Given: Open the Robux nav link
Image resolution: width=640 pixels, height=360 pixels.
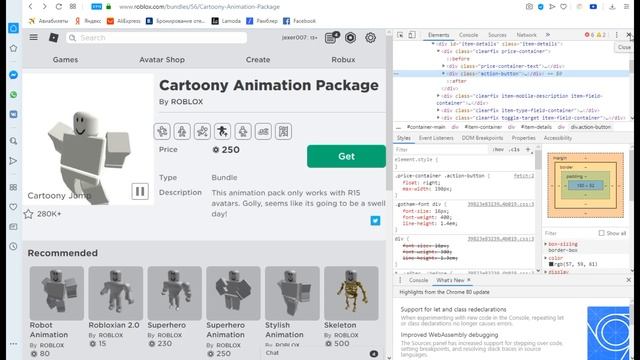Looking at the screenshot, I should (343, 60).
